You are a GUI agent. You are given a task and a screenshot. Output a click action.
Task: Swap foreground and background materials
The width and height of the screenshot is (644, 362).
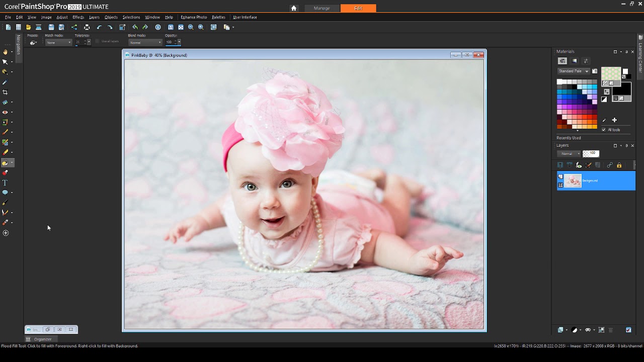(x=607, y=92)
